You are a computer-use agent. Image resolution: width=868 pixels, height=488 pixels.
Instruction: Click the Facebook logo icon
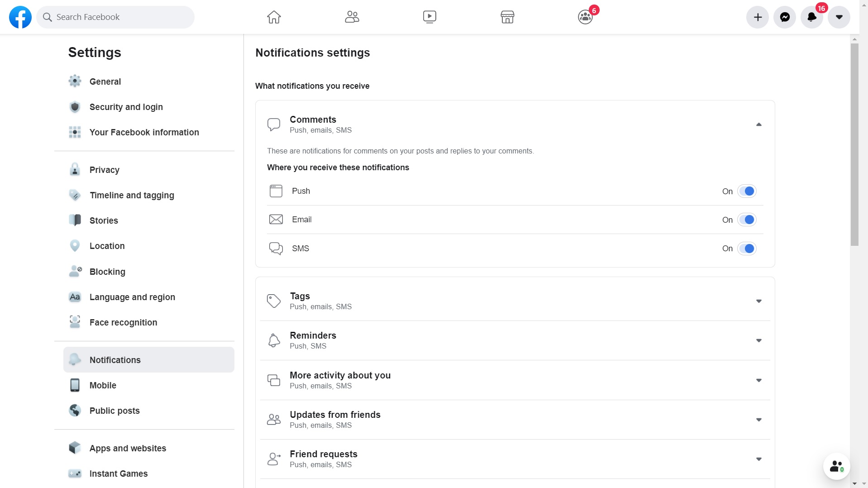[x=20, y=17]
